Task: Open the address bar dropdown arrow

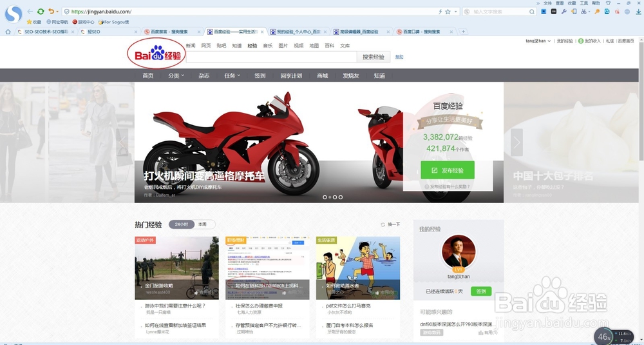Action: tap(455, 12)
